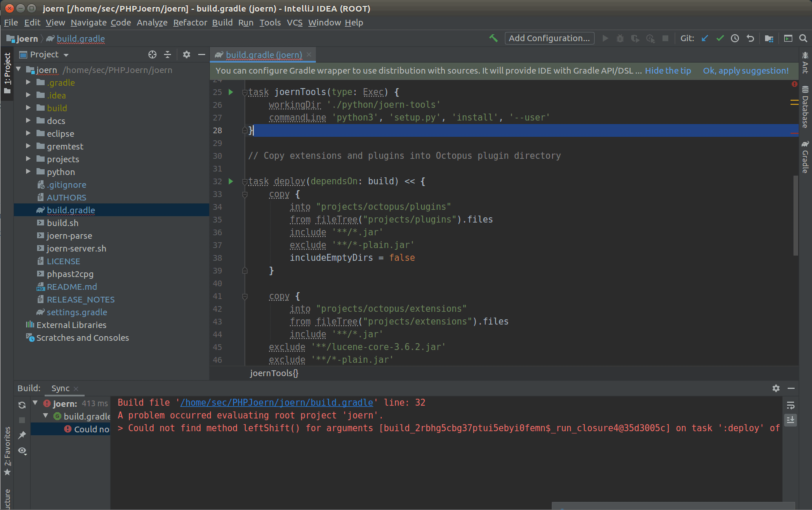This screenshot has height=510, width=812.
Task: Toggle the 2: Favorites tool window button
Action: (x=7, y=451)
